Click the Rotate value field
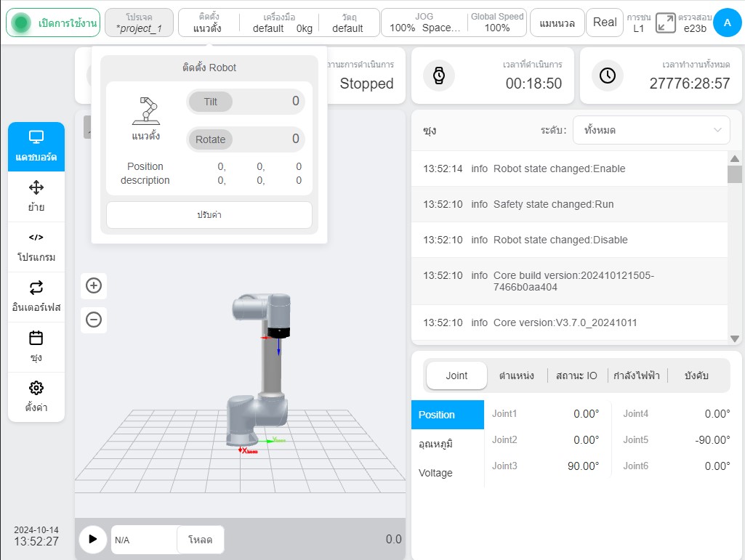The height and width of the screenshot is (560, 745). [x=245, y=139]
